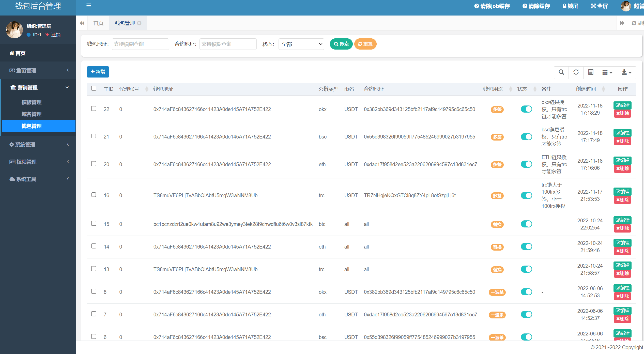Open the export download dropdown

626,72
